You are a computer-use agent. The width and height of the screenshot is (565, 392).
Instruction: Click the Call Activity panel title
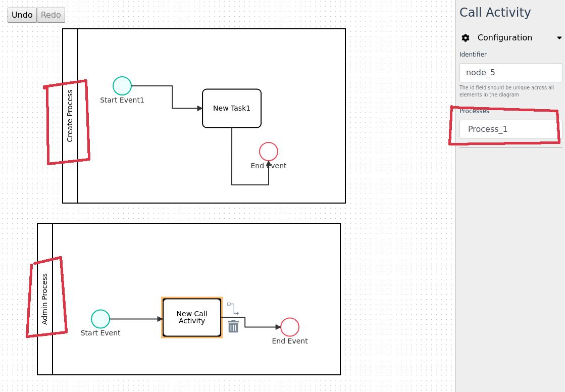point(495,12)
